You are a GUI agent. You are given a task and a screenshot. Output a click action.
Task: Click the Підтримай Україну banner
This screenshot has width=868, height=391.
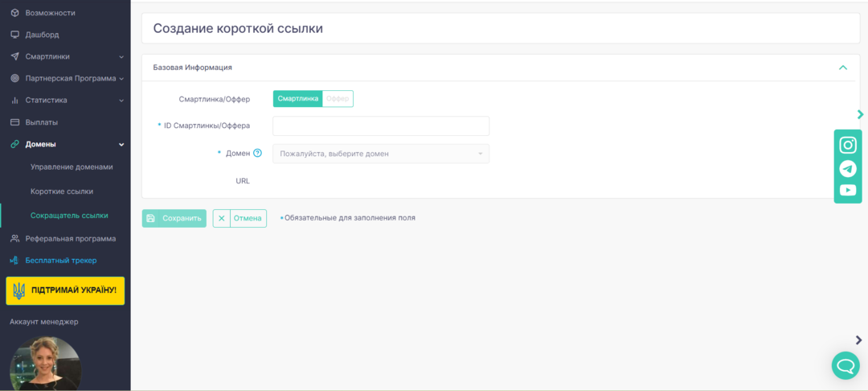tap(65, 290)
